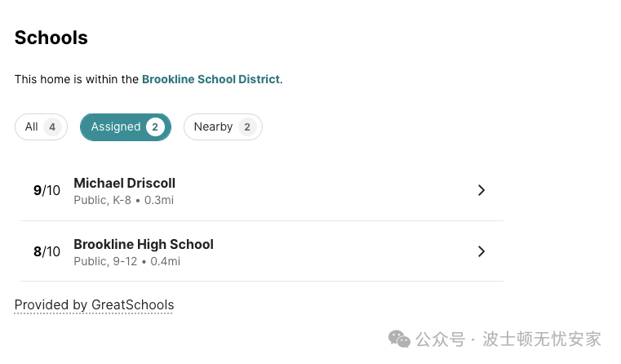Image resolution: width=621 pixels, height=364 pixels.
Task: Click the 8/10 rating for Brookline High
Action: click(47, 251)
